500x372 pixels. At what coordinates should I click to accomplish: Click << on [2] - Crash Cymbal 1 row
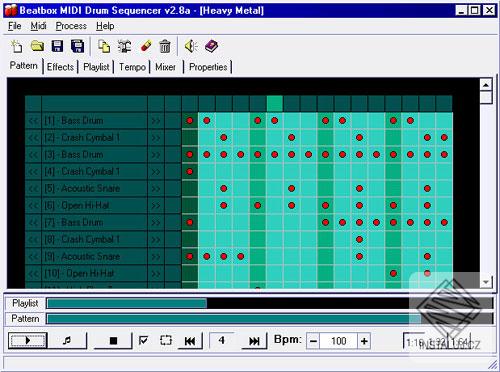[33, 138]
